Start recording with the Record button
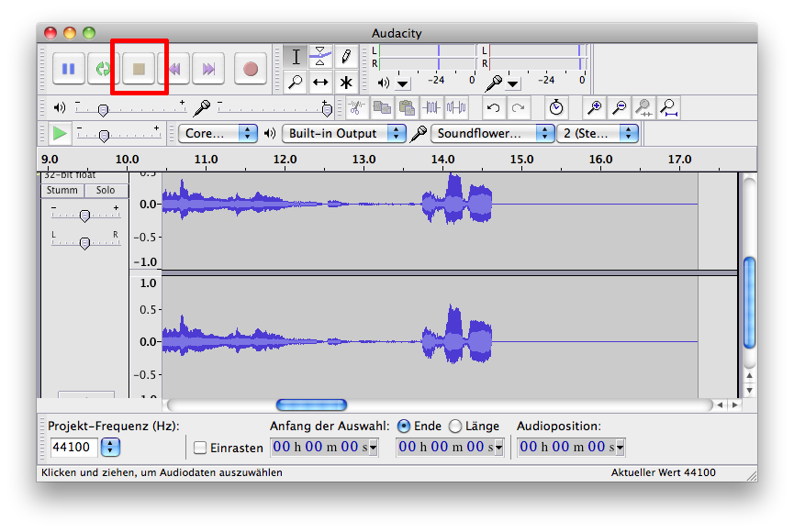 [250, 68]
